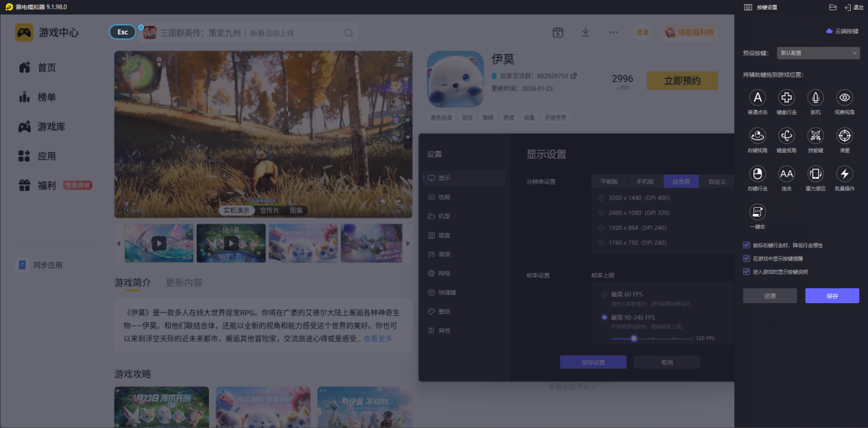The image size is (868, 428).
Task: Select the 观察视角 eye icon
Action: click(845, 97)
